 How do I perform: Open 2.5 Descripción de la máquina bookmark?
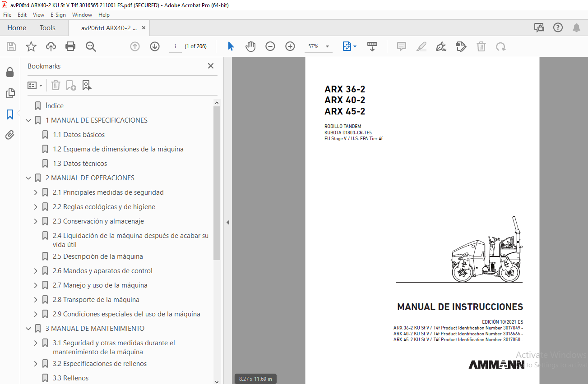click(97, 256)
